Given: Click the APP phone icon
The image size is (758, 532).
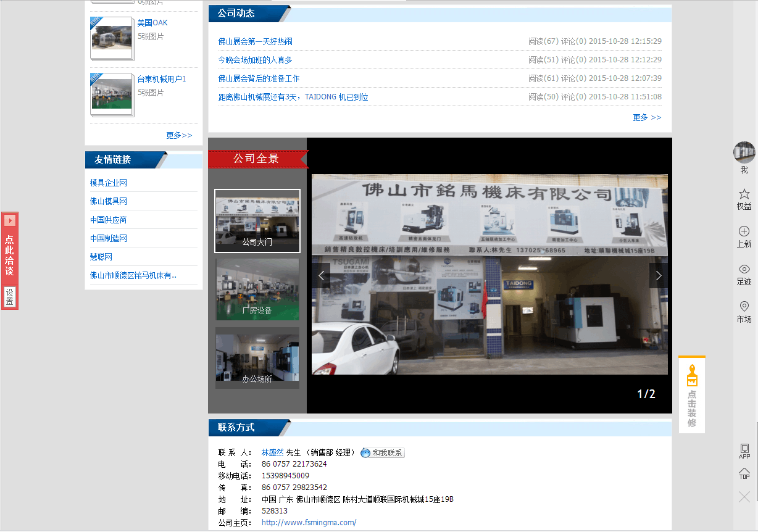Looking at the screenshot, I should tap(744, 451).
